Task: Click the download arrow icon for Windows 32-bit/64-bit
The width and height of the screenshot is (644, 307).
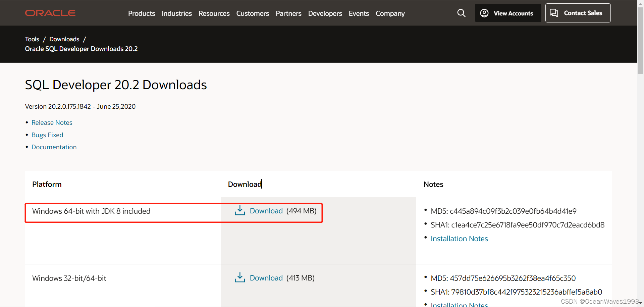Action: coord(240,277)
